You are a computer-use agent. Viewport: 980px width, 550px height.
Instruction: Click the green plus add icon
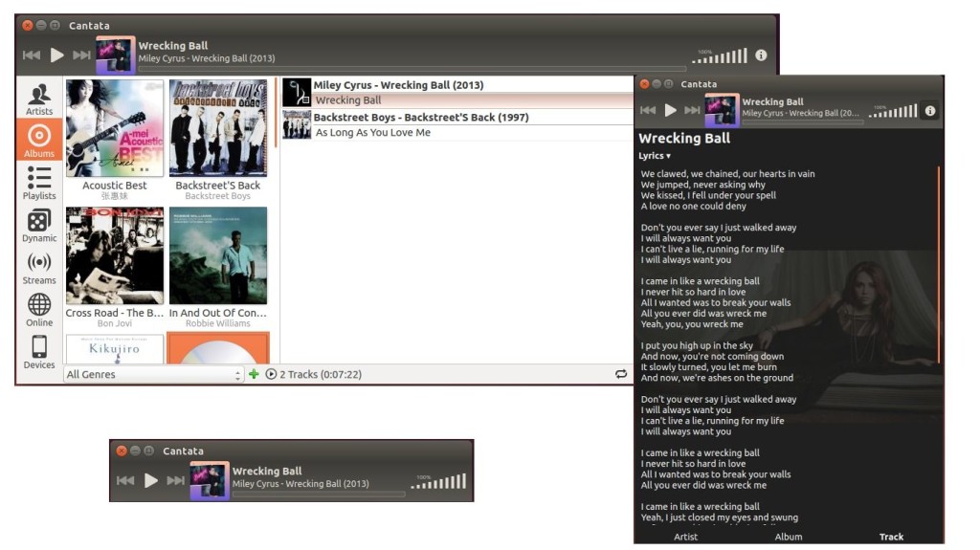point(254,374)
